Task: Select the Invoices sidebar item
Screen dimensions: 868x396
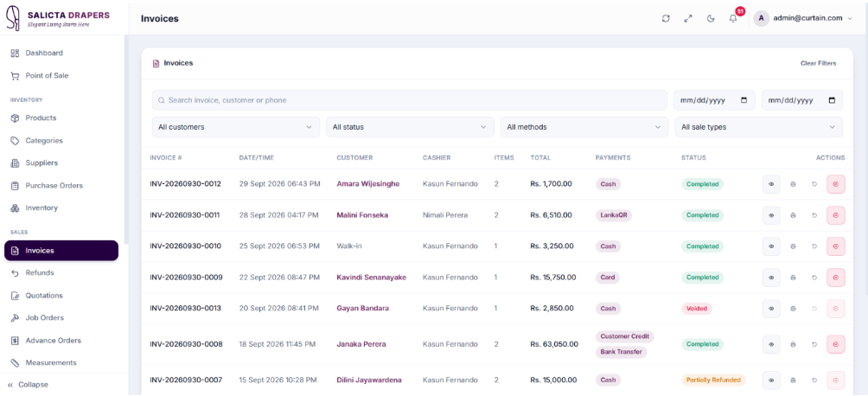Action: [x=61, y=251]
